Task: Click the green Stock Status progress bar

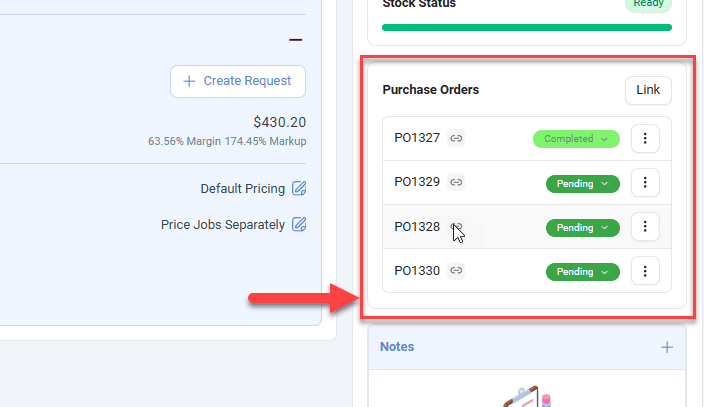Action: point(527,27)
